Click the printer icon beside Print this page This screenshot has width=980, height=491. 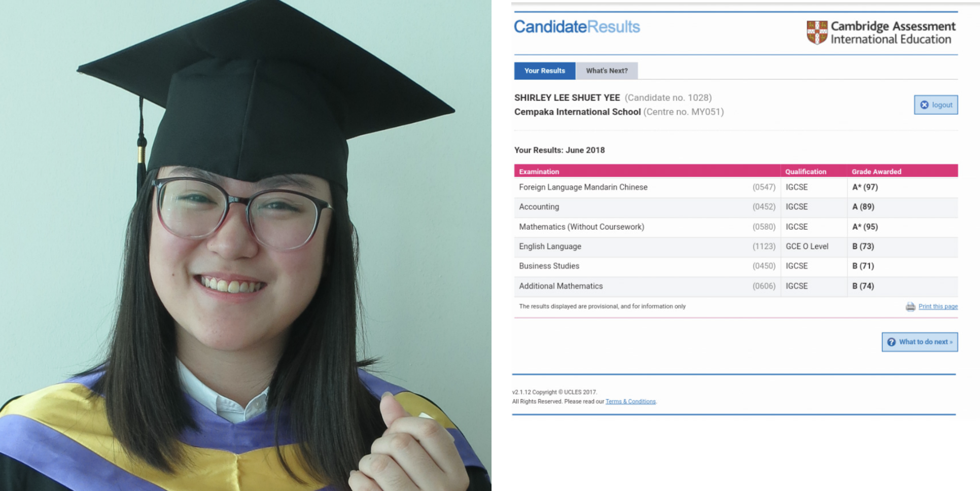(x=911, y=307)
